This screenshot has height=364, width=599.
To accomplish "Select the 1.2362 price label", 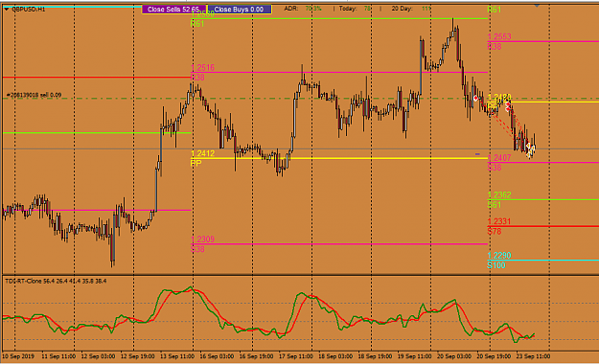I will pyautogui.click(x=499, y=194).
